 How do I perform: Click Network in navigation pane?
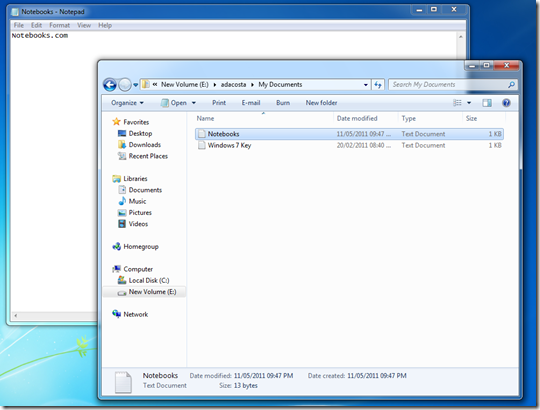click(x=136, y=314)
